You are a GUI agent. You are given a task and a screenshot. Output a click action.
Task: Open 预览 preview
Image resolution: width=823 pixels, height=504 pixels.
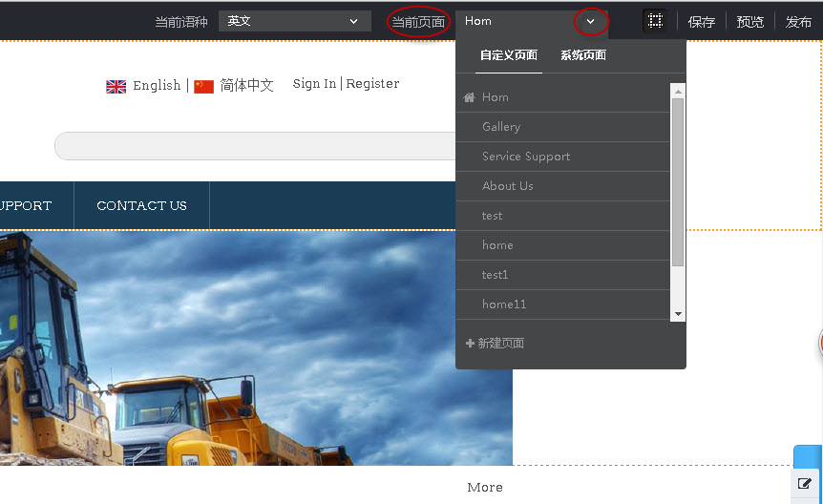click(749, 22)
